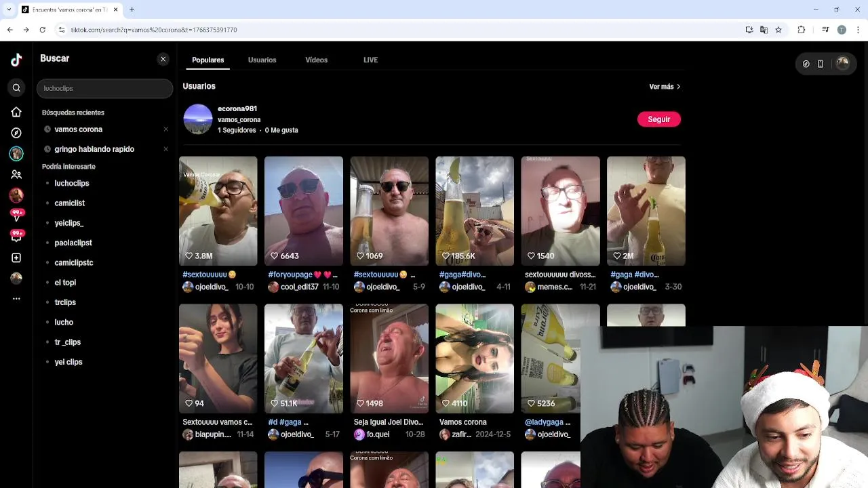Click the install app icon in address bar
Screen dimensions: 868x488
(749, 30)
